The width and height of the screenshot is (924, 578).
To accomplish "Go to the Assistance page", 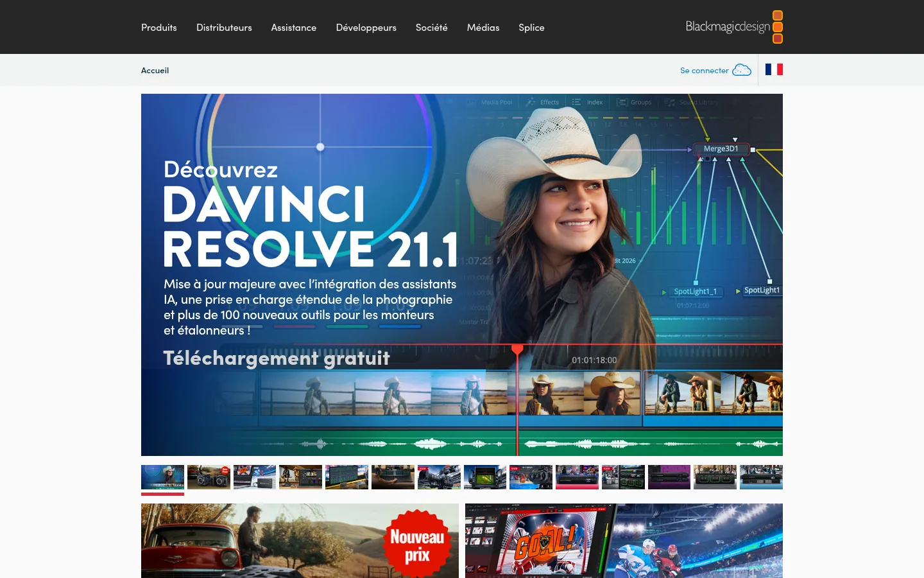I will [294, 28].
